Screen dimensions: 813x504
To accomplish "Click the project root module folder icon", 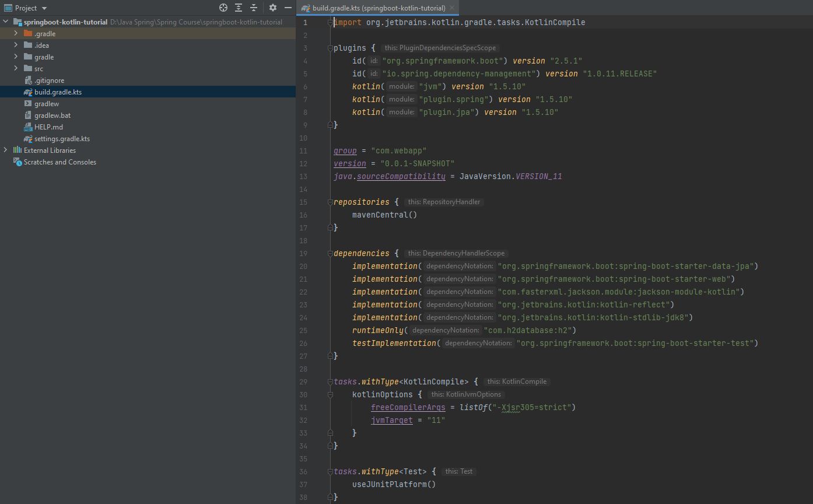I will (17, 22).
